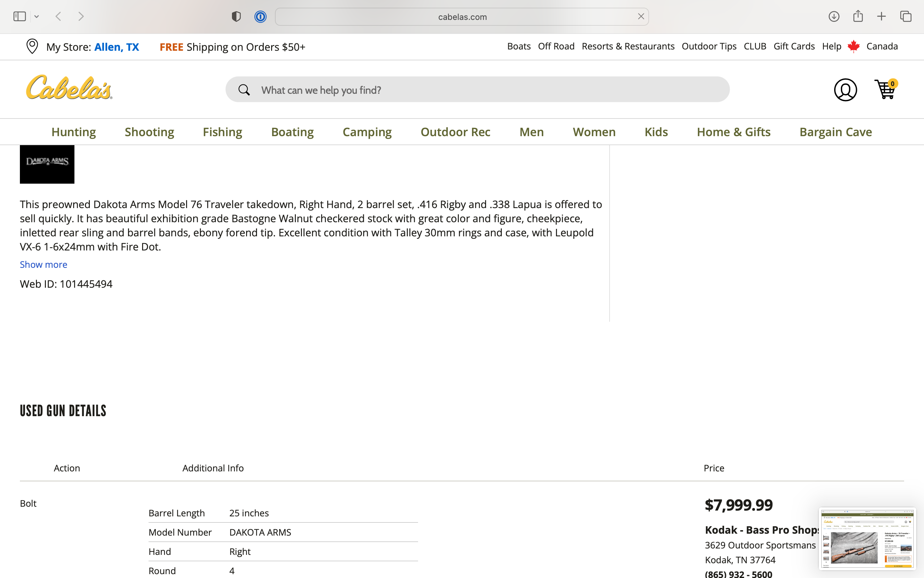This screenshot has width=924, height=578.
Task: Call the store phone (865) 932 - 5600
Action: pyautogui.click(x=739, y=574)
